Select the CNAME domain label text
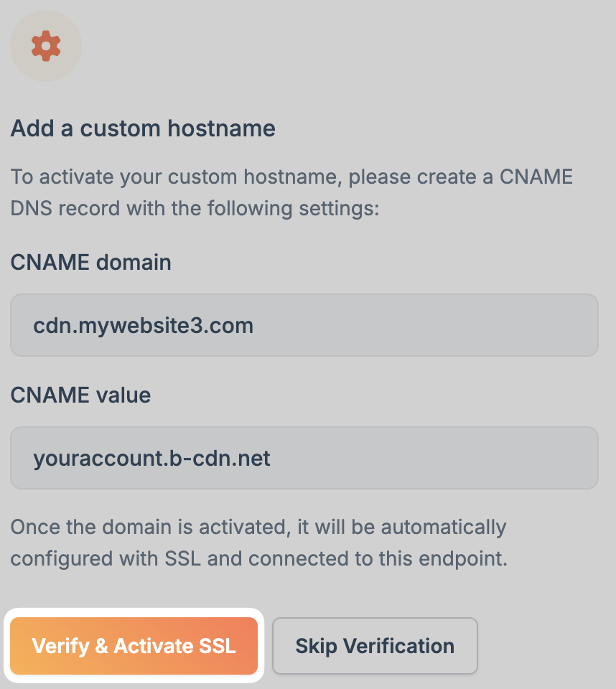 pyautogui.click(x=90, y=262)
